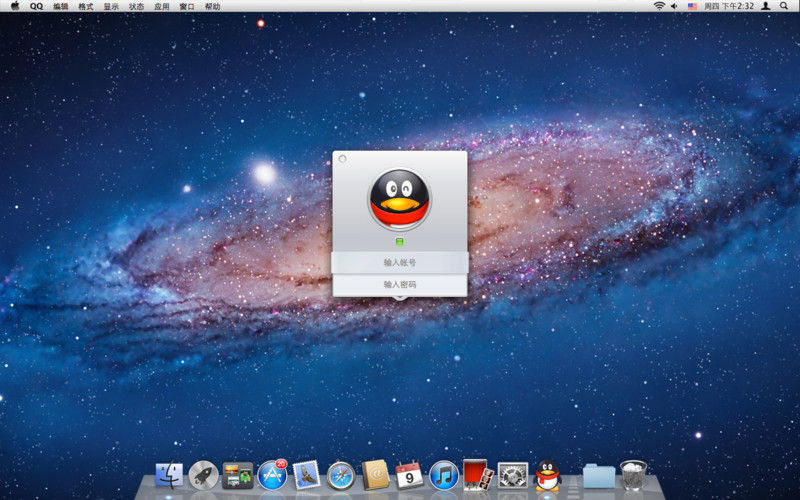Screen dimensions: 800x500
Task: Click QQ penguin icon in dock
Action: (547, 475)
